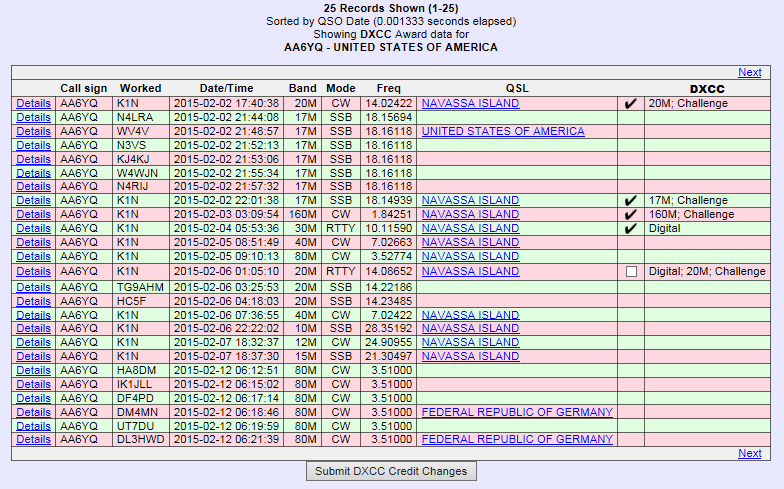Click the checkmark beside 17M; Challenge credit

pos(630,200)
